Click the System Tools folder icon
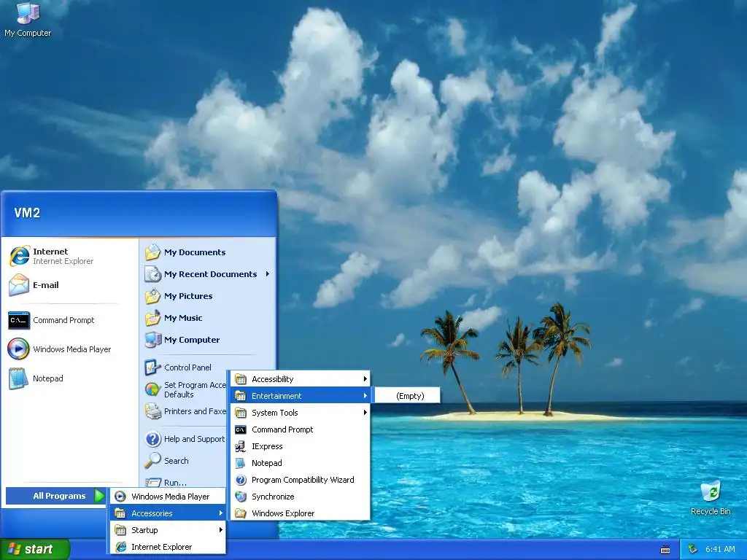Viewport: 747px width, 560px height. pyautogui.click(x=241, y=413)
